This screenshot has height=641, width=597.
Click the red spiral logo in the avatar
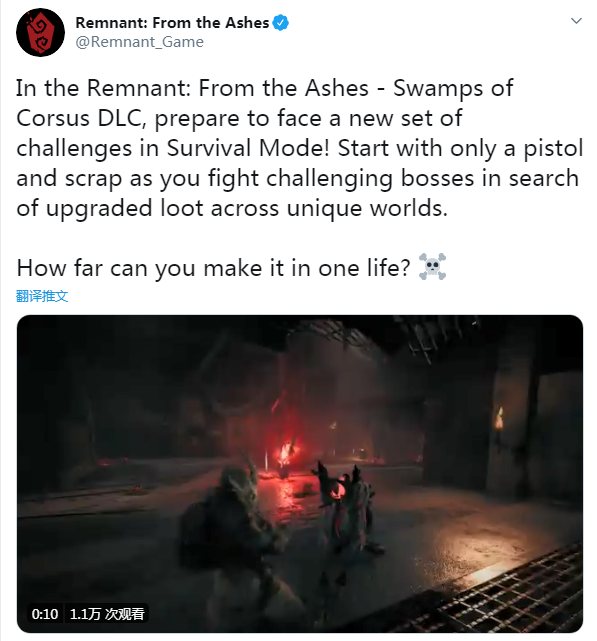point(40,33)
